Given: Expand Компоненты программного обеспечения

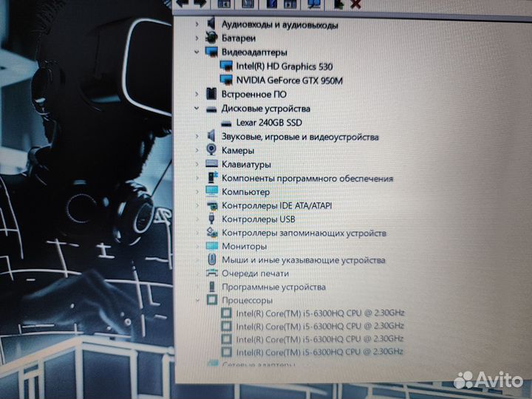Looking at the screenshot, I should pyautogui.click(x=197, y=178).
